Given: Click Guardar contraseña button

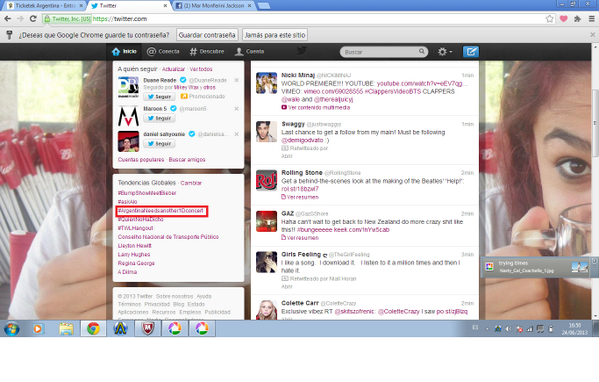Looking at the screenshot, I should [207, 35].
